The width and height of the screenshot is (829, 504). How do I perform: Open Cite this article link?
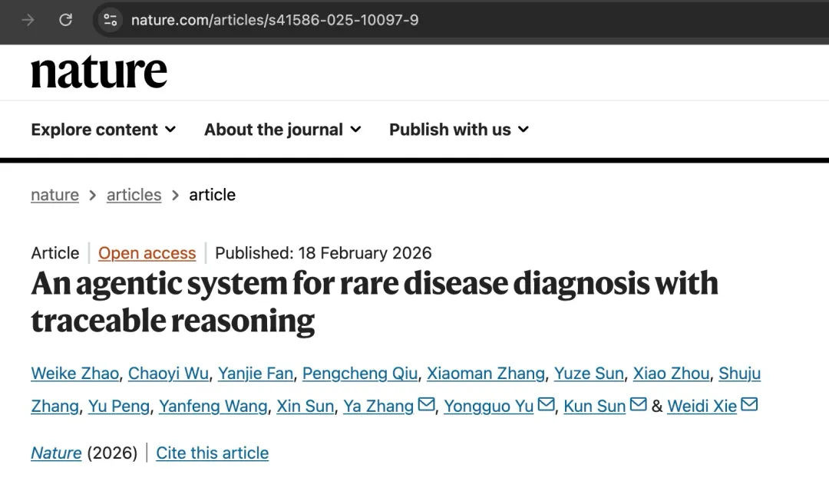click(212, 453)
